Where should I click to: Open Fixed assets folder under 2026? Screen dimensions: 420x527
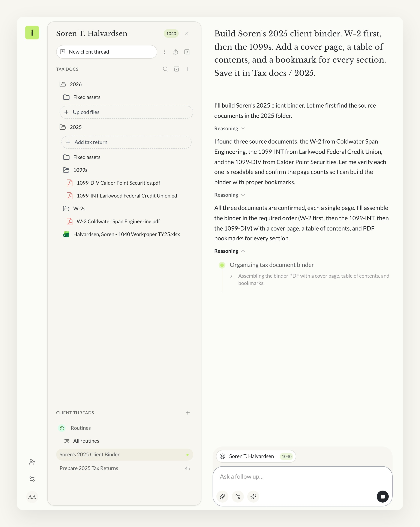[82, 97]
